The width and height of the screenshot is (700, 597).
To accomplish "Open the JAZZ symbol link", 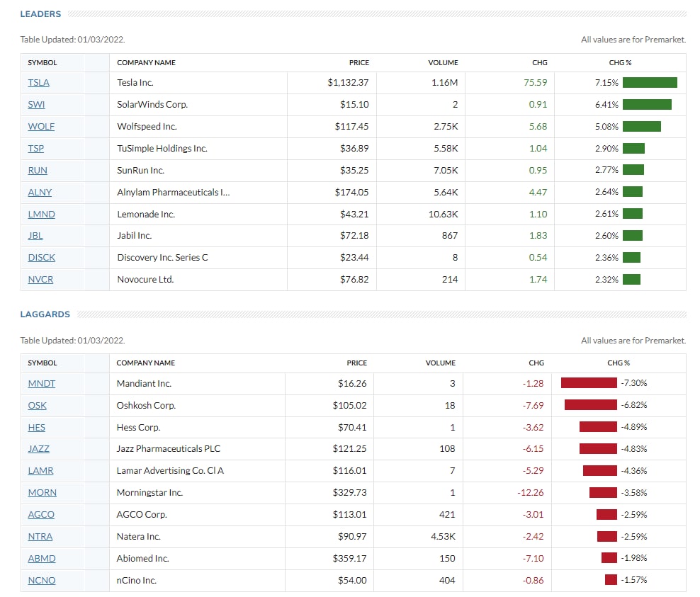I will pyautogui.click(x=38, y=449).
